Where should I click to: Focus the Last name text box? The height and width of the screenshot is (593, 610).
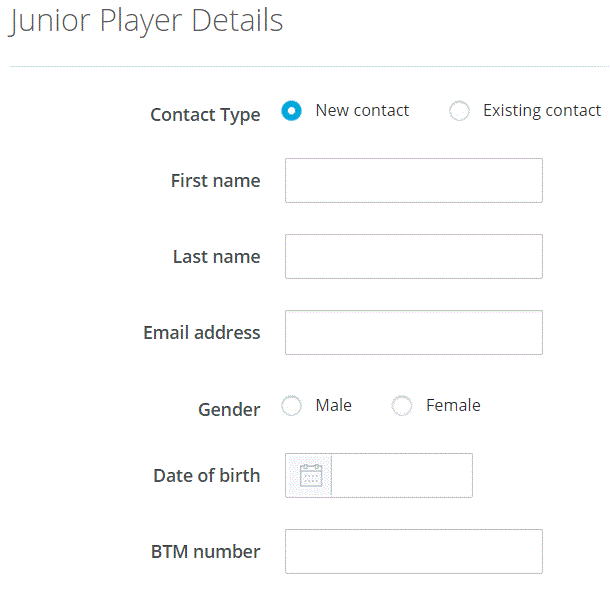pyautogui.click(x=413, y=257)
